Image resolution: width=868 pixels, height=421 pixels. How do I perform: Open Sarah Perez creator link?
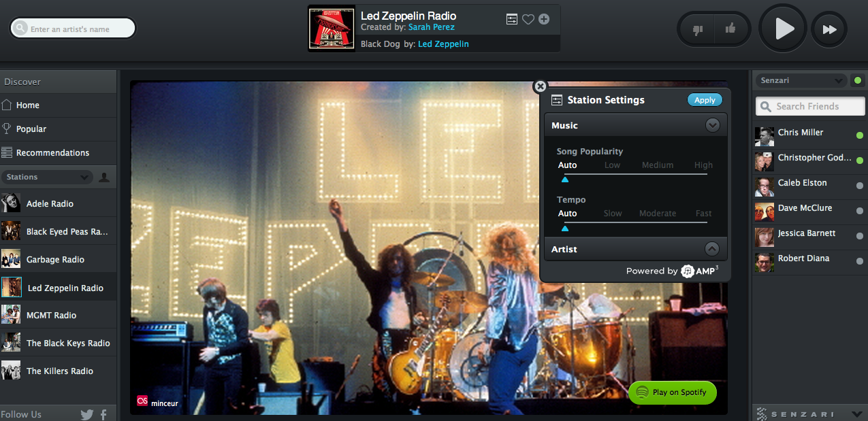(432, 27)
